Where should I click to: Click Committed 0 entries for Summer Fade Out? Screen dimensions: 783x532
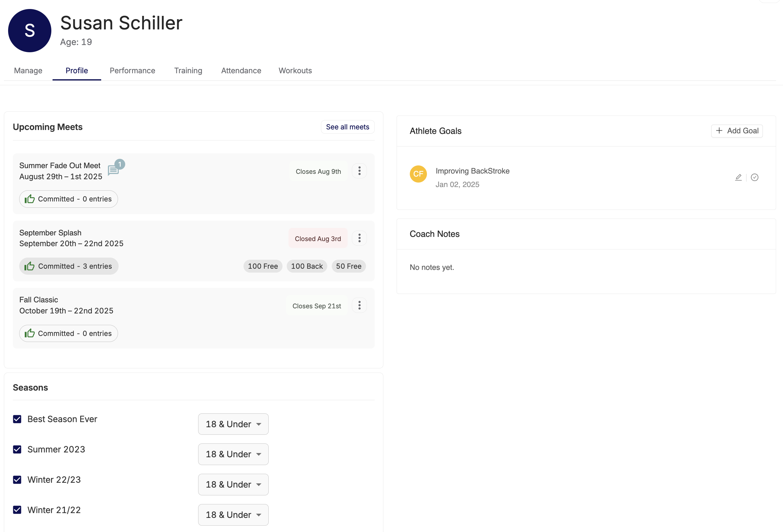tap(68, 199)
